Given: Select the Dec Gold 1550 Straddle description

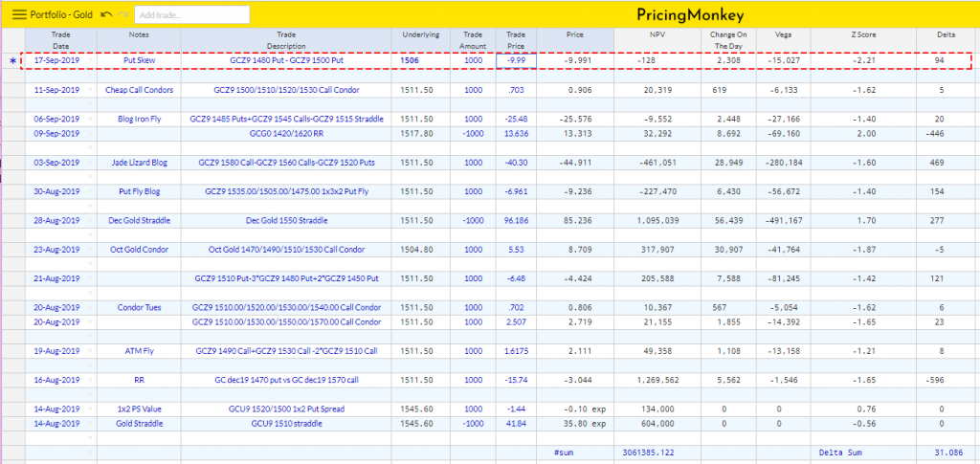Looking at the screenshot, I should pos(285,220).
